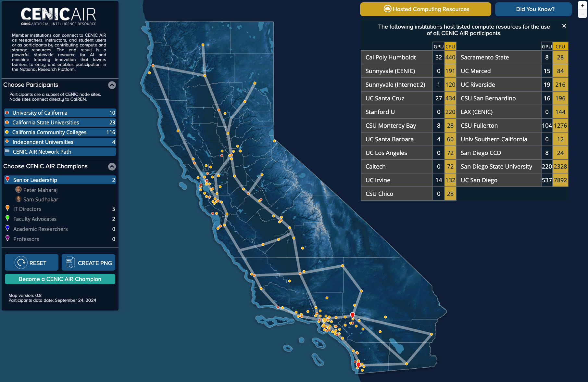
Task: Toggle IT Directors champions
Action: pos(60,209)
